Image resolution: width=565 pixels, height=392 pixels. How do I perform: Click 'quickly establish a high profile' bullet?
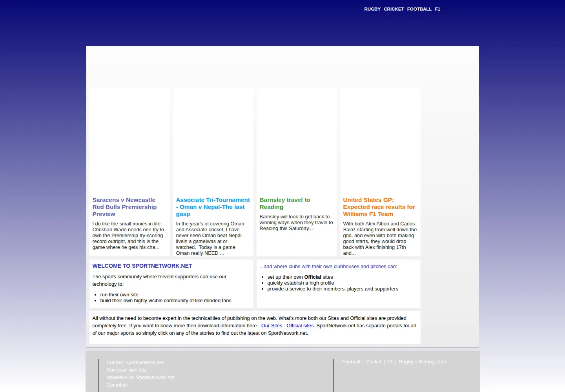tap(301, 283)
